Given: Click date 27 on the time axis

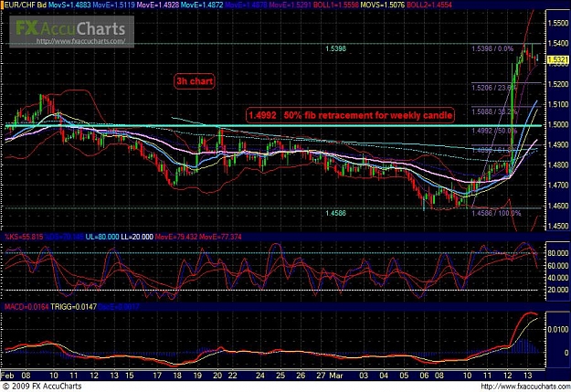Looking at the screenshot, I should (321, 376).
